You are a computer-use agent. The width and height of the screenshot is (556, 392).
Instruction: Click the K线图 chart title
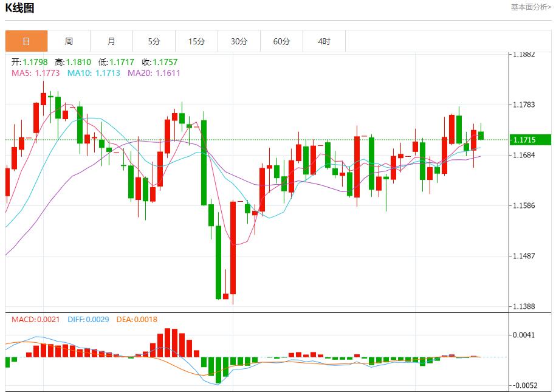coord(21,7)
